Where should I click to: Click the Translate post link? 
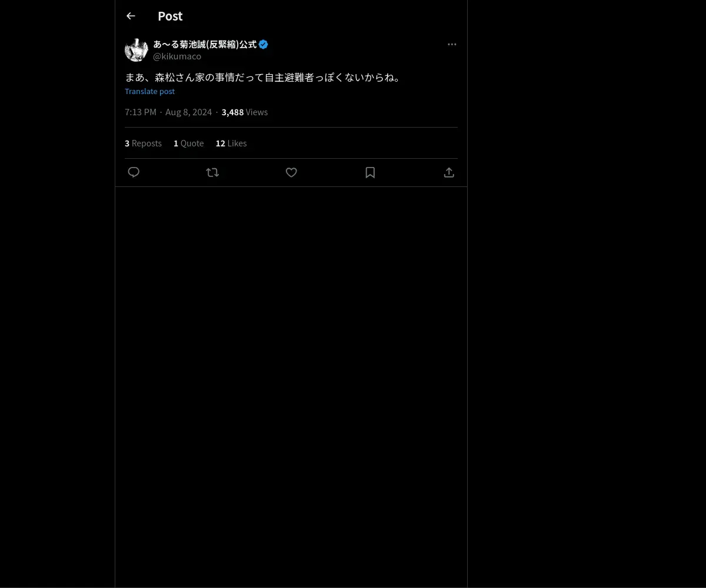(x=149, y=91)
